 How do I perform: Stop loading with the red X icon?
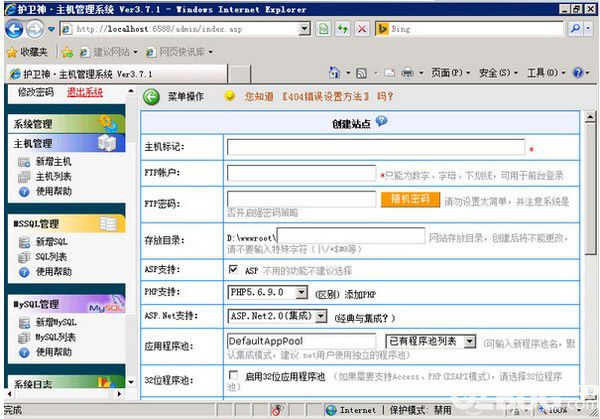pyautogui.click(x=362, y=29)
